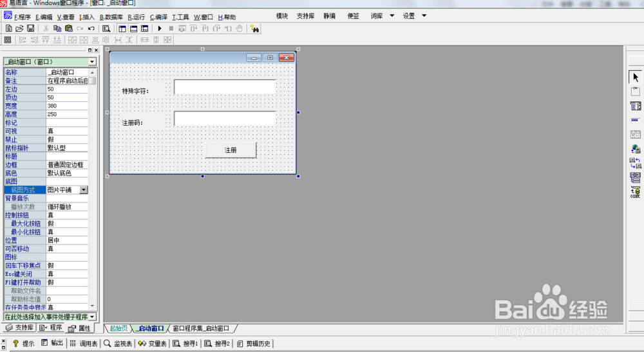Click the 边框 property value 普通固定边框
The image size is (644, 352).
(67, 164)
